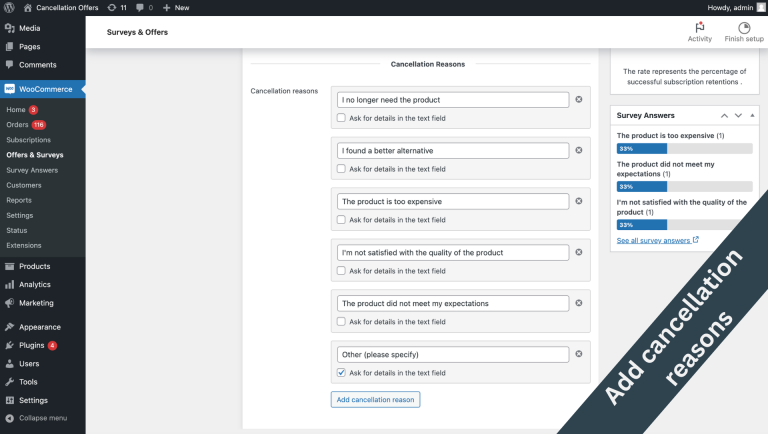Remove the 'I found a better alternative' reason
The image size is (768, 434).
578,150
